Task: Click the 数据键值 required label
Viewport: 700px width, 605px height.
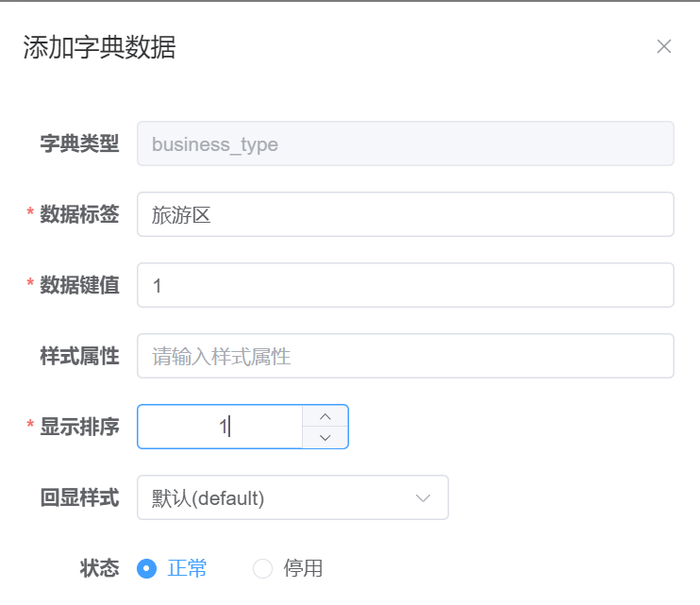Action: click(x=79, y=285)
